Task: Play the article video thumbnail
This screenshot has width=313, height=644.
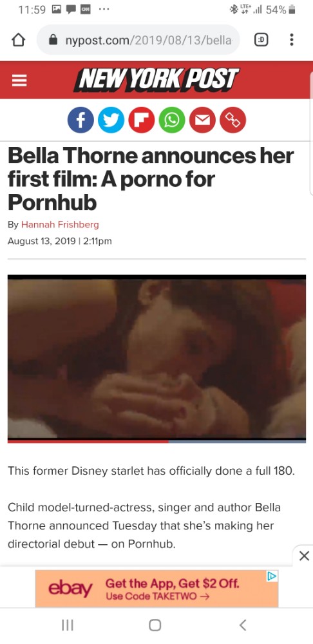Action: tap(156, 359)
